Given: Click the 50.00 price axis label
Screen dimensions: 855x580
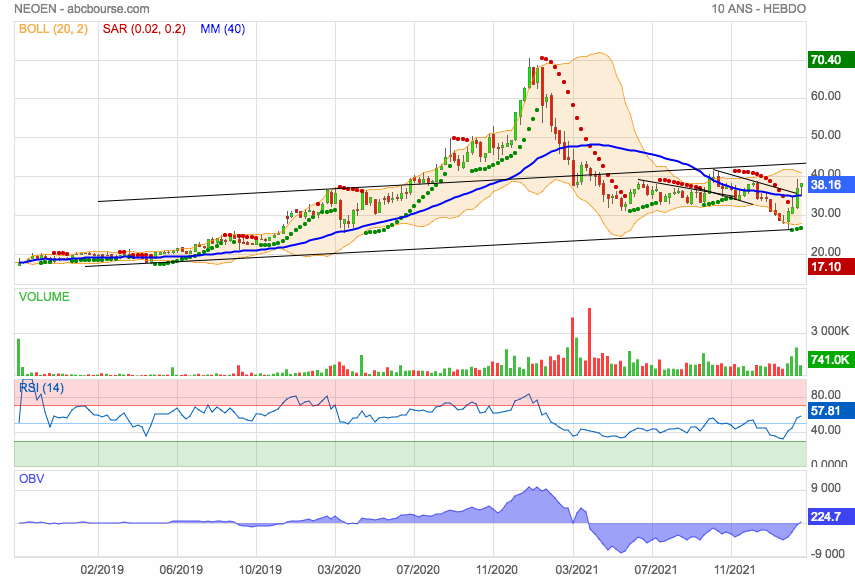Looking at the screenshot, I should [826, 135].
